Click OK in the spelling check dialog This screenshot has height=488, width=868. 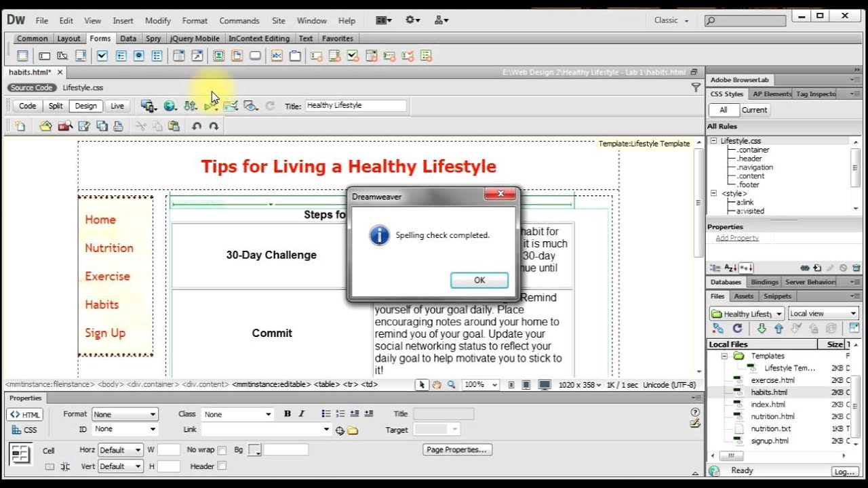[x=479, y=280]
